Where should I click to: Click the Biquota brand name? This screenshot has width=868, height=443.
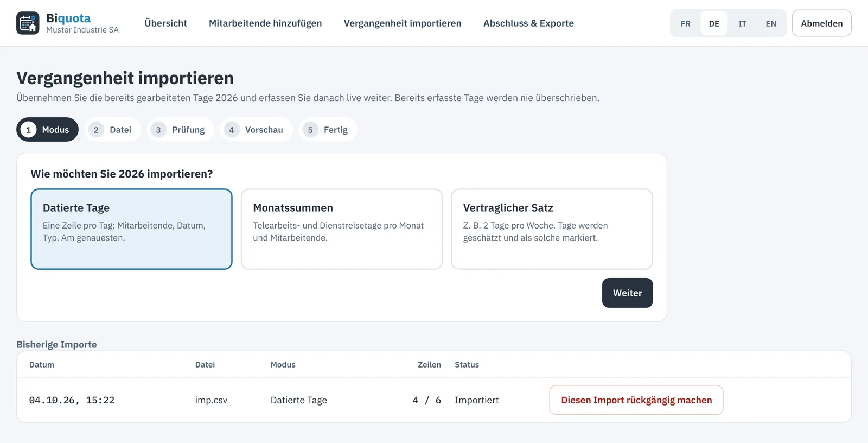pyautogui.click(x=68, y=18)
